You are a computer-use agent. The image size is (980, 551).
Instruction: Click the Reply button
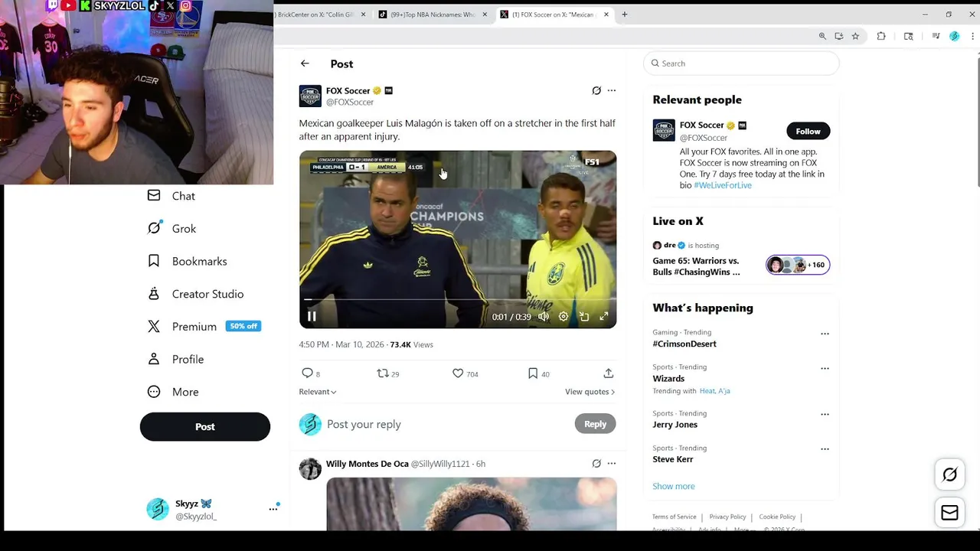click(x=595, y=424)
